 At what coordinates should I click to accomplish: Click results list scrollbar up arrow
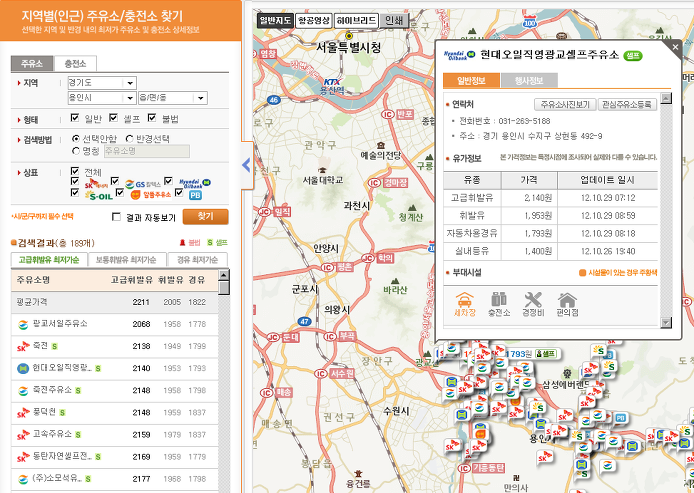click(224, 275)
